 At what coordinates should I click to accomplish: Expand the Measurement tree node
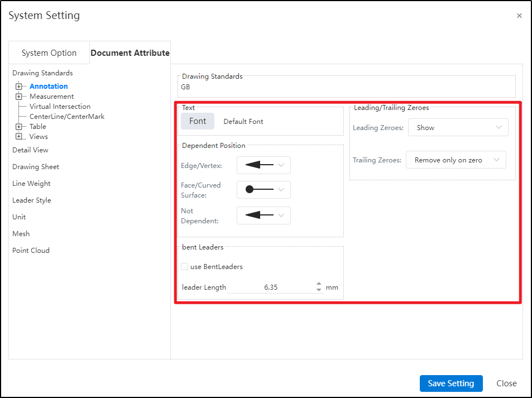(x=18, y=97)
